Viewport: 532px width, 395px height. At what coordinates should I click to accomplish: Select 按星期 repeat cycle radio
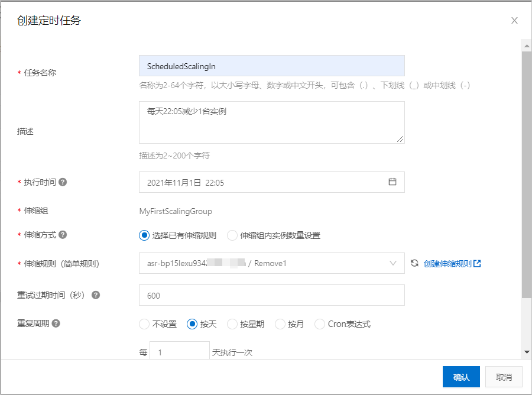232,324
